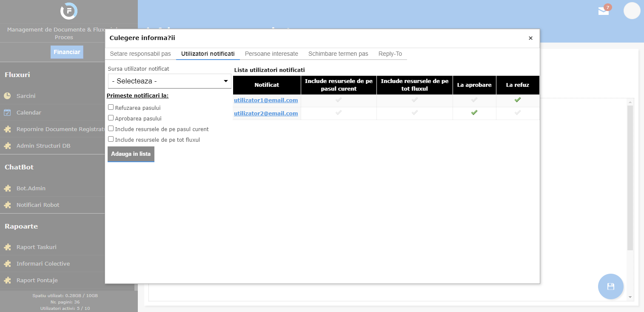This screenshot has width=644, height=312.
Task: Click La refuz checkmark for utilizator1
Action: (518, 100)
